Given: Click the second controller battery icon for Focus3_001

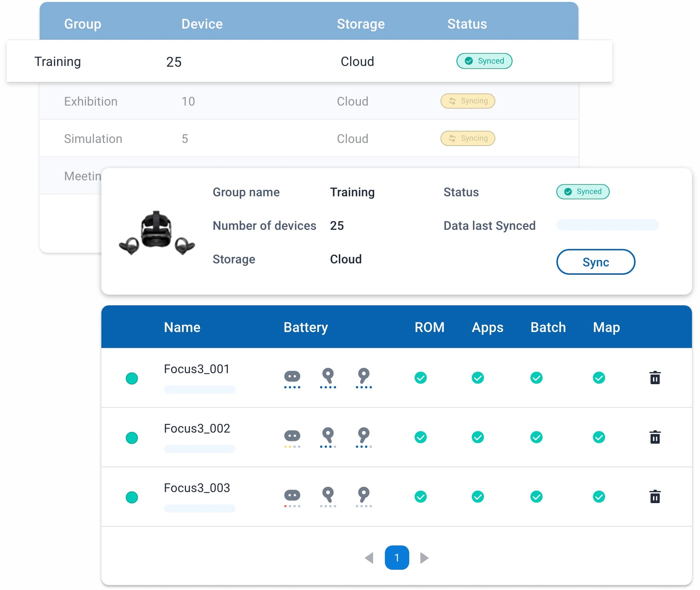Looking at the screenshot, I should coord(364,375).
